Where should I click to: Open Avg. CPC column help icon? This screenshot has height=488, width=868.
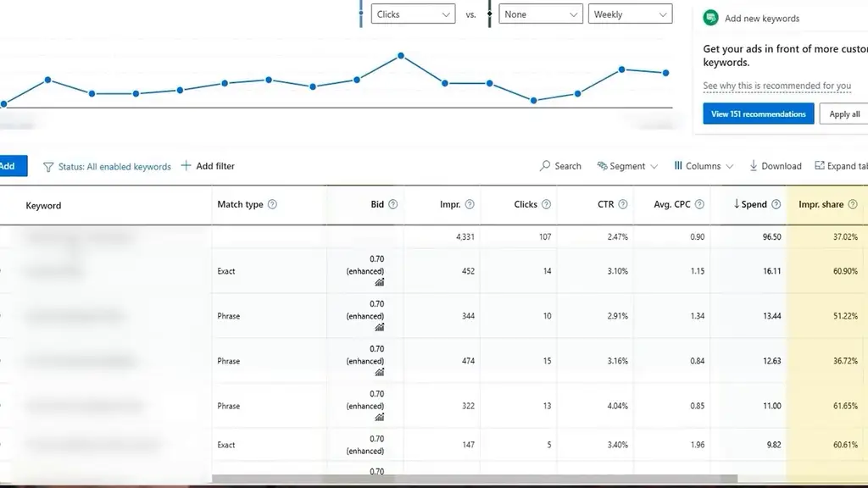coord(699,204)
